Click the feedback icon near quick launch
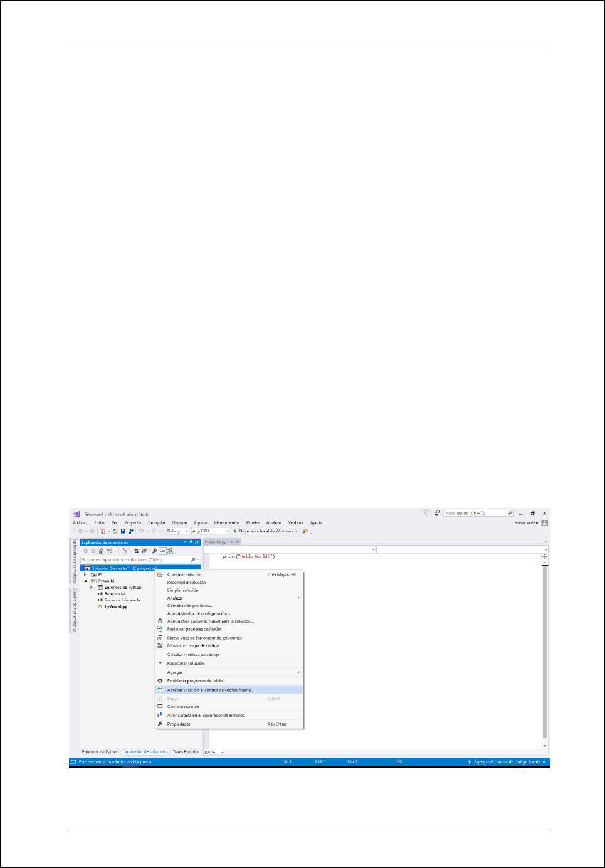This screenshot has height=868, width=605. point(437,513)
